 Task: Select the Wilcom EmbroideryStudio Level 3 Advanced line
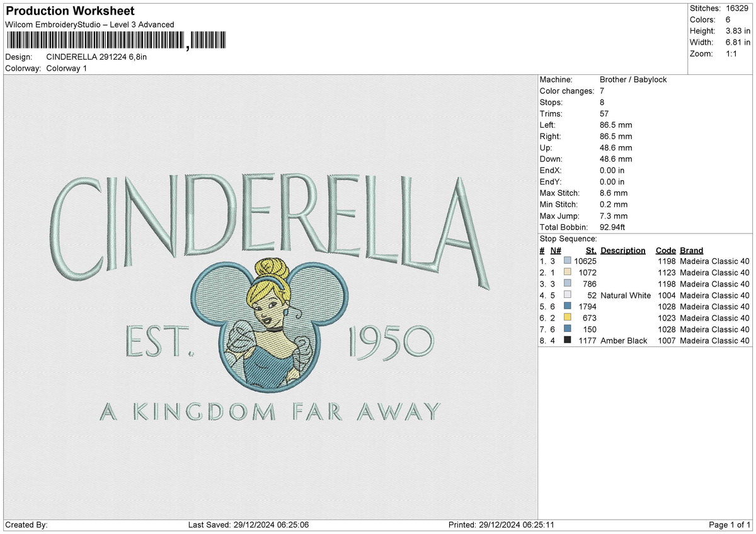click(x=89, y=25)
